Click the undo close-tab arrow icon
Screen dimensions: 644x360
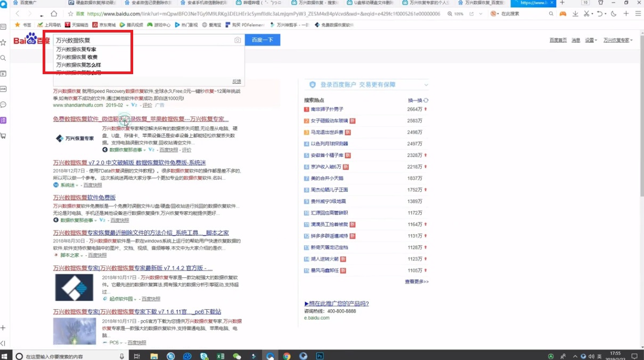click(600, 14)
